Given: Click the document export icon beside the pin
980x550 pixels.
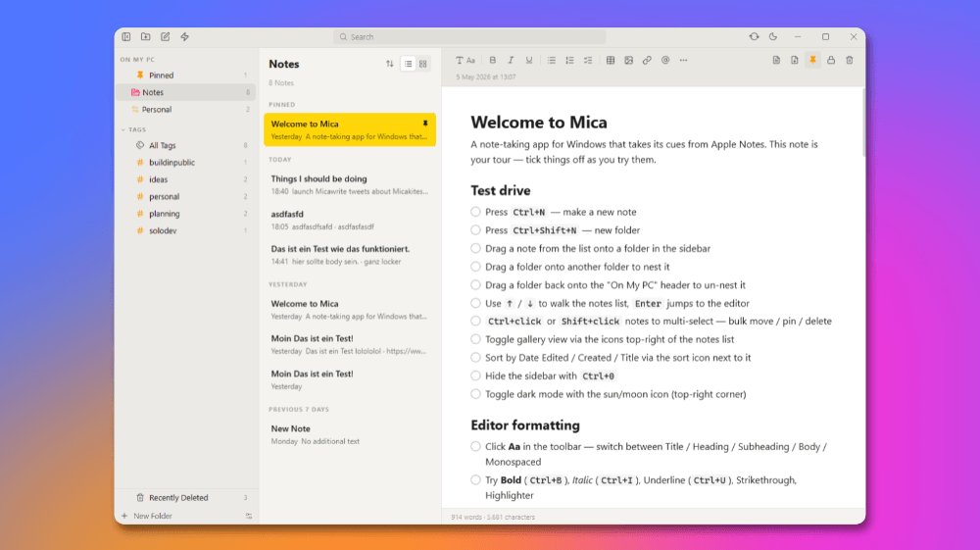Looking at the screenshot, I should (x=795, y=61).
